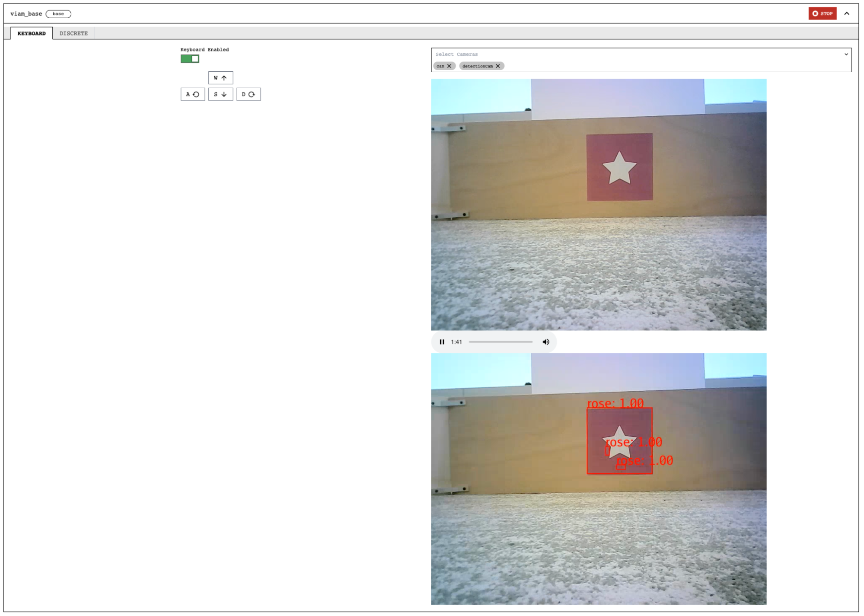
Task: Click the viam_base component name
Action: point(26,13)
